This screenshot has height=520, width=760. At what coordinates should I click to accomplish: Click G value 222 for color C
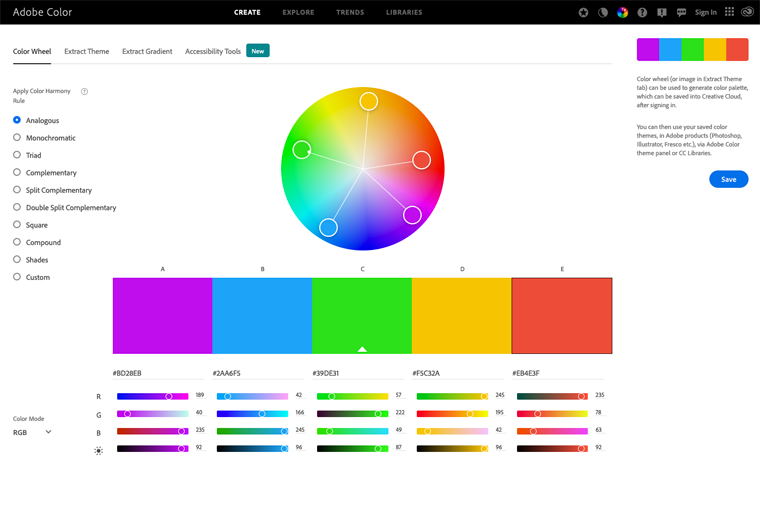pos(400,413)
